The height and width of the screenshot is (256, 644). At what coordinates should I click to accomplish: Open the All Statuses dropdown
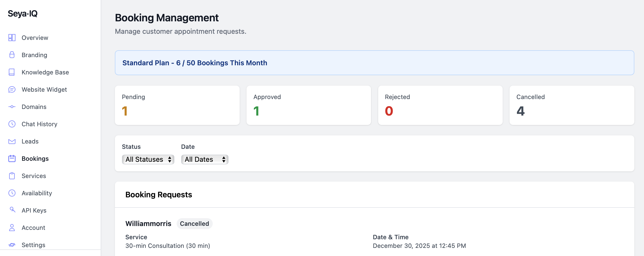click(x=148, y=159)
